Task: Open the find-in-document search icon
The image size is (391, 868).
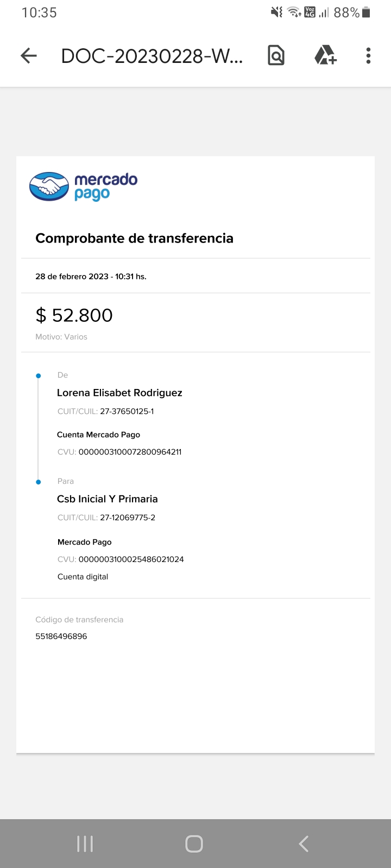Action: click(276, 55)
